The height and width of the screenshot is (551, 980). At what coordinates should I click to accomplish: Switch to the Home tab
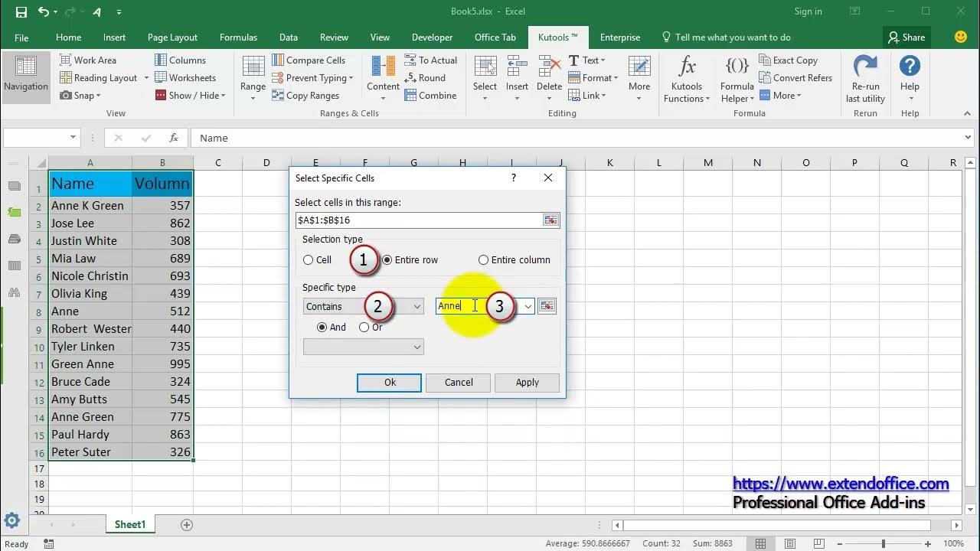tap(68, 37)
